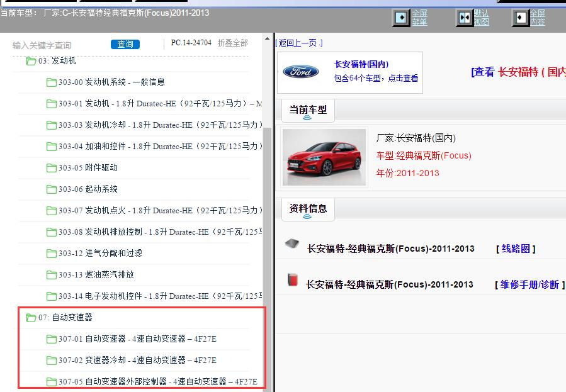This screenshot has width=566, height=392.
Task: Open folder icon of 307-01 自动变速器
Action: [x=51, y=339]
